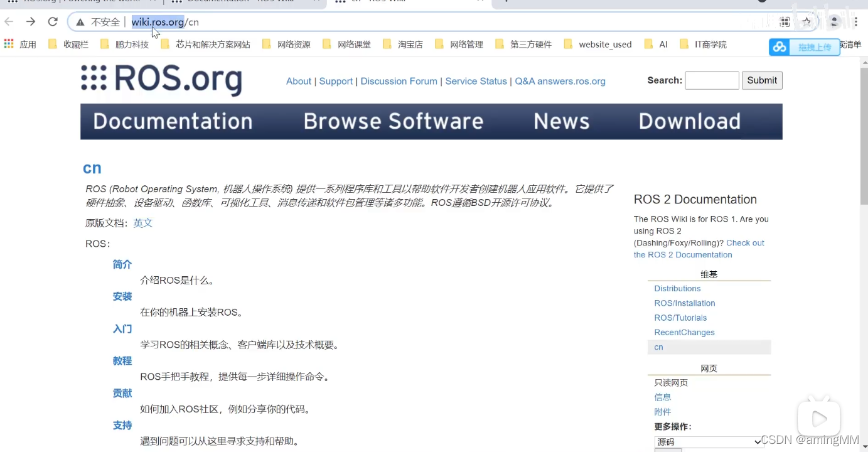Open the 鹏力科技 bookmark folder

[x=125, y=45]
